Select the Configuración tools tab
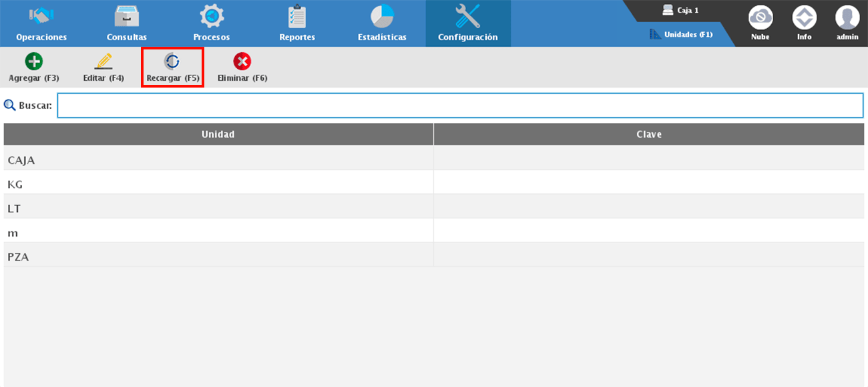This screenshot has height=387, width=868. [x=467, y=23]
